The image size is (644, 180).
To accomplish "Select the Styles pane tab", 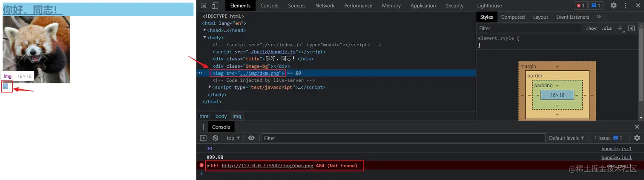I will 486,17.
